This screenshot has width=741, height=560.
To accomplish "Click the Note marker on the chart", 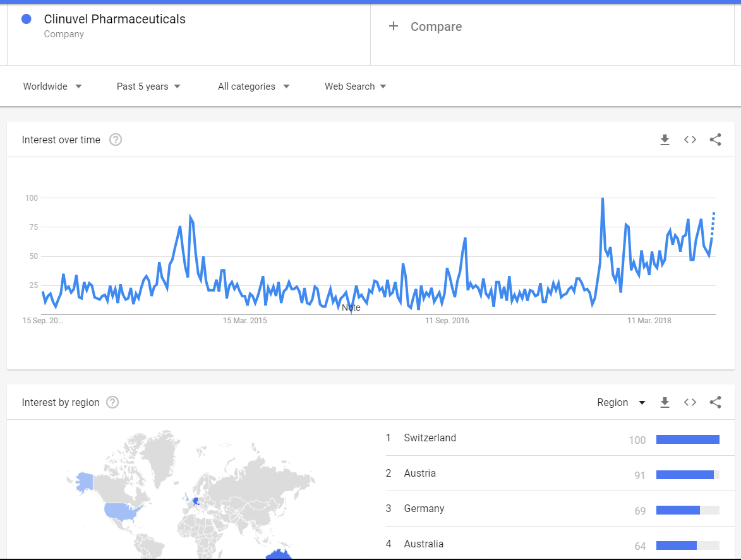I will tap(351, 307).
